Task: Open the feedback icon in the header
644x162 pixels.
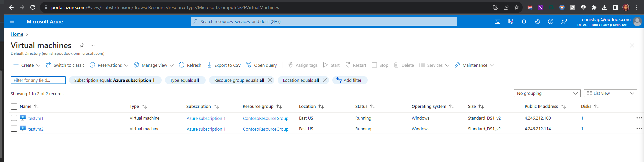Action: [x=564, y=21]
